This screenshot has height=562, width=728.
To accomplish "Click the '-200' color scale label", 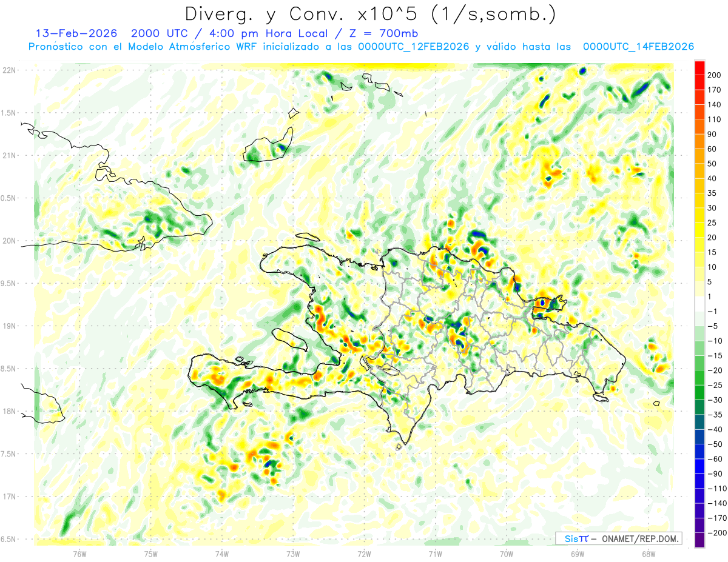I will tap(718, 532).
